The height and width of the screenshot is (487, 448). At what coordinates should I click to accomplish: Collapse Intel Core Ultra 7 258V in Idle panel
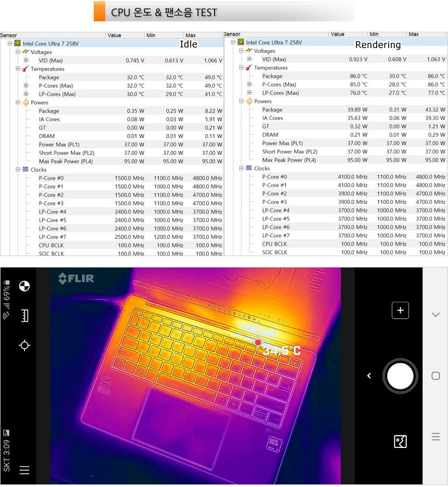[x=10, y=44]
